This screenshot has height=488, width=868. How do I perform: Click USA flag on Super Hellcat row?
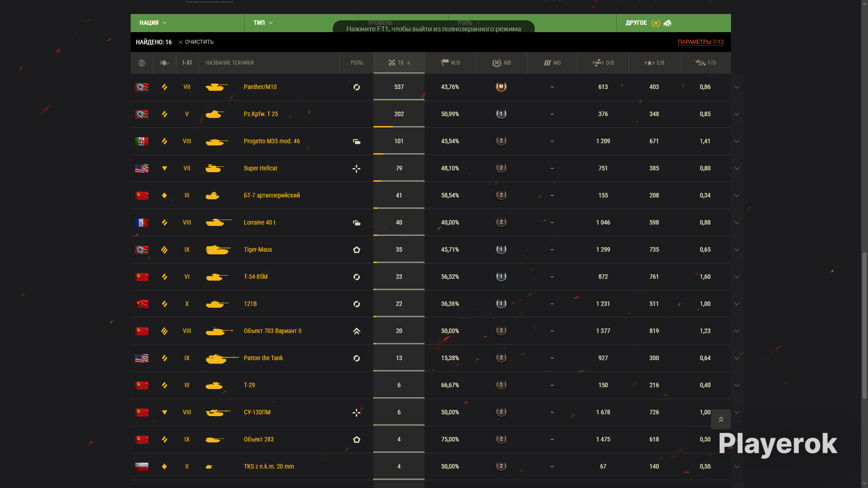142,168
